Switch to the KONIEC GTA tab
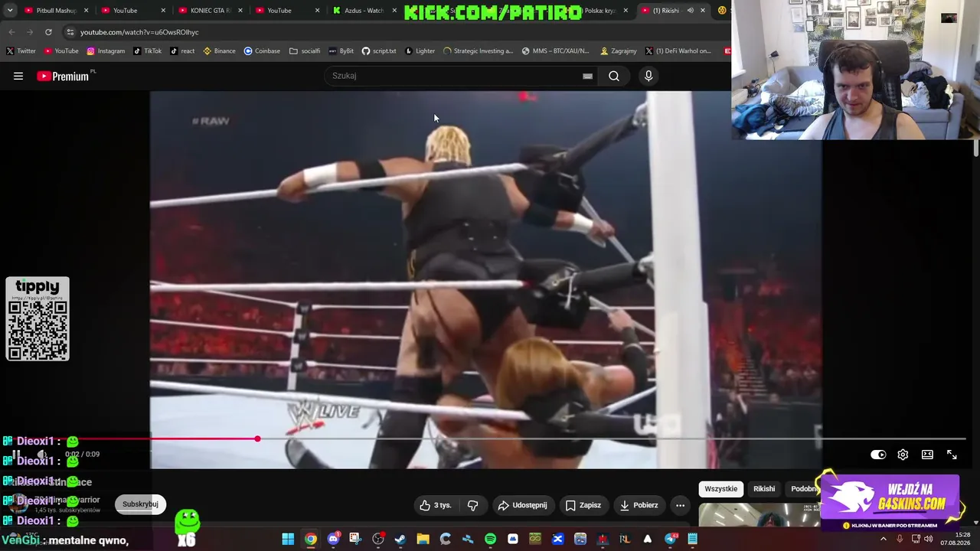Viewport: 980px width, 551px height. (211, 11)
